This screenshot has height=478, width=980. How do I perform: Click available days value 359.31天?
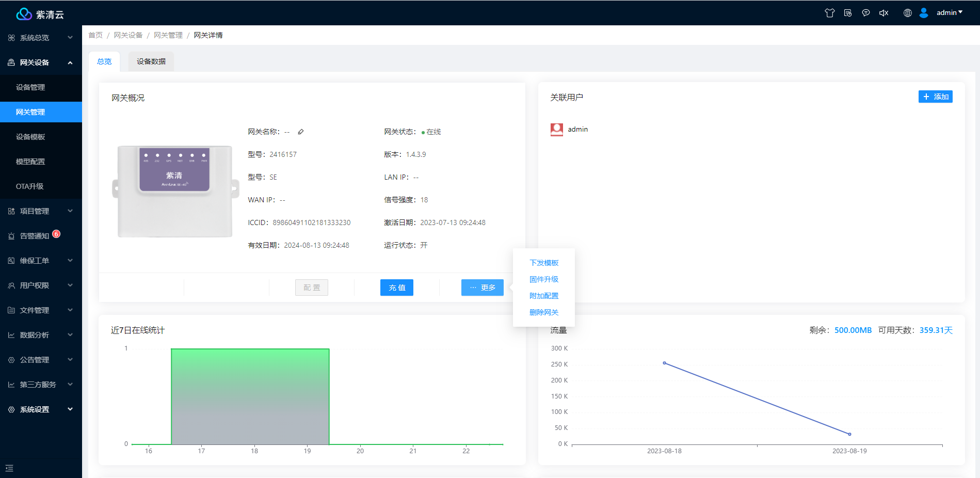pos(936,330)
